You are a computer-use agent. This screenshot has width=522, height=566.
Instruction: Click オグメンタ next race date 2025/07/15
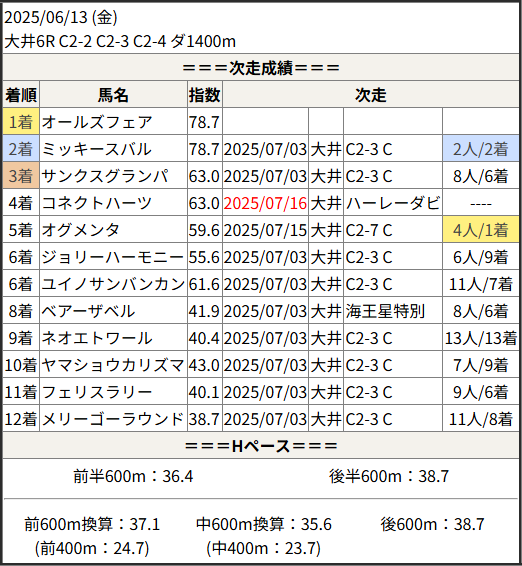[x=265, y=230]
